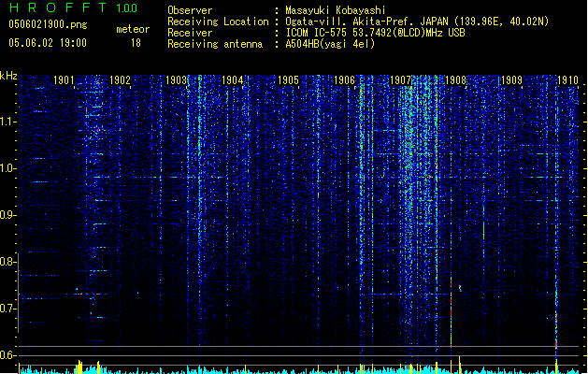
Task: Click the 1906 time marker
Action: click(344, 80)
